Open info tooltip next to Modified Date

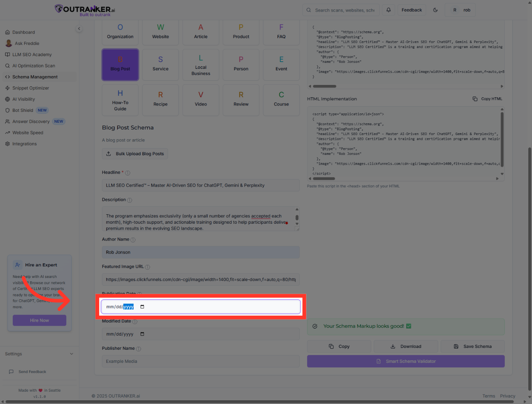(x=135, y=321)
